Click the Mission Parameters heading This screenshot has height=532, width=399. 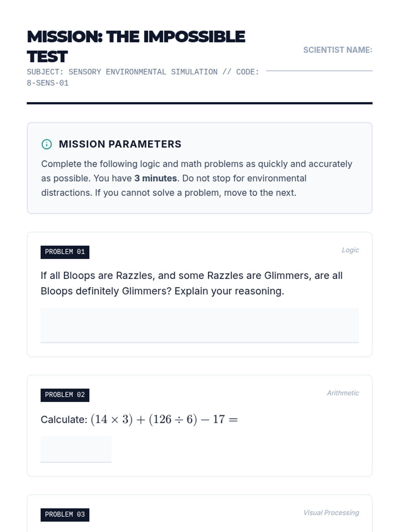(x=120, y=144)
